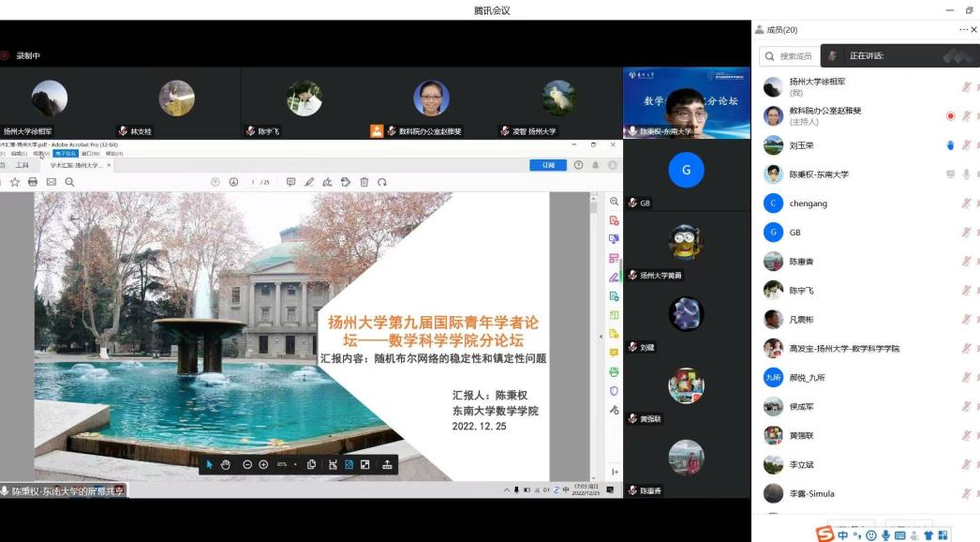This screenshot has width=980, height=542.
Task: Open the three-dots more options in the members panel
Action: [x=963, y=30]
